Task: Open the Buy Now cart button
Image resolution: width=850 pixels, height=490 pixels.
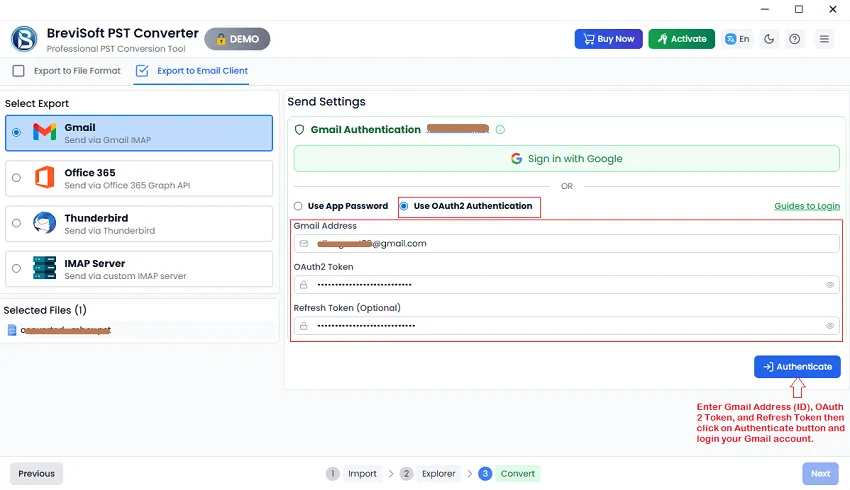Action: click(x=608, y=39)
